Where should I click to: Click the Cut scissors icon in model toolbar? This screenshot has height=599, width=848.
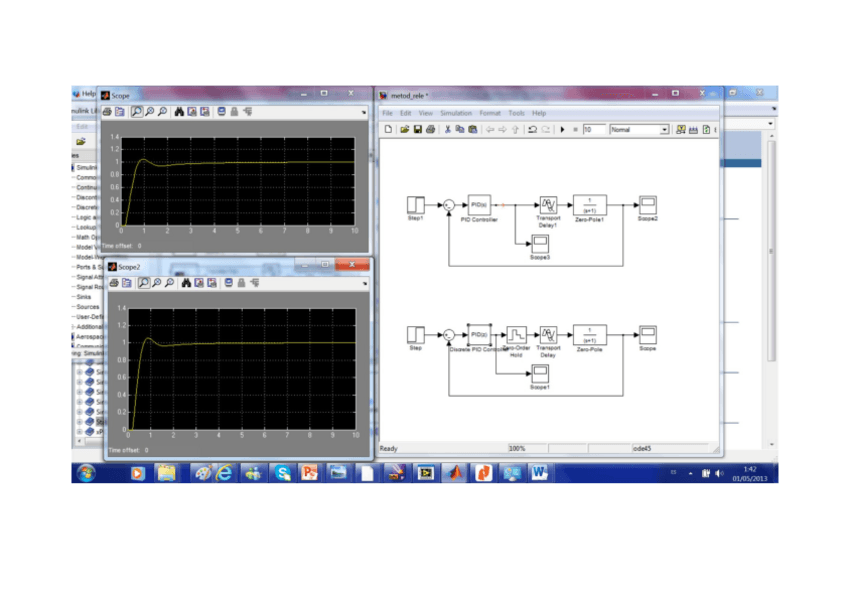pos(447,130)
